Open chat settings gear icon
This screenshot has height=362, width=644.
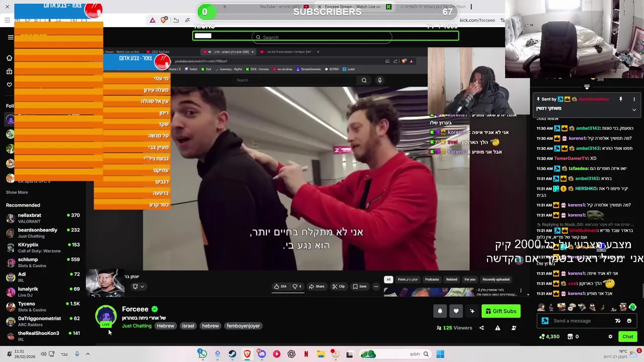point(610,337)
